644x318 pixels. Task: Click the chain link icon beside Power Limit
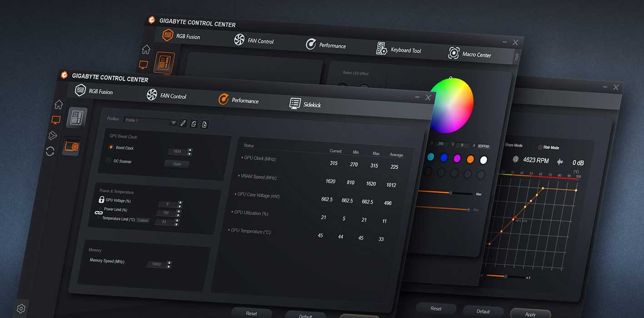tap(99, 212)
